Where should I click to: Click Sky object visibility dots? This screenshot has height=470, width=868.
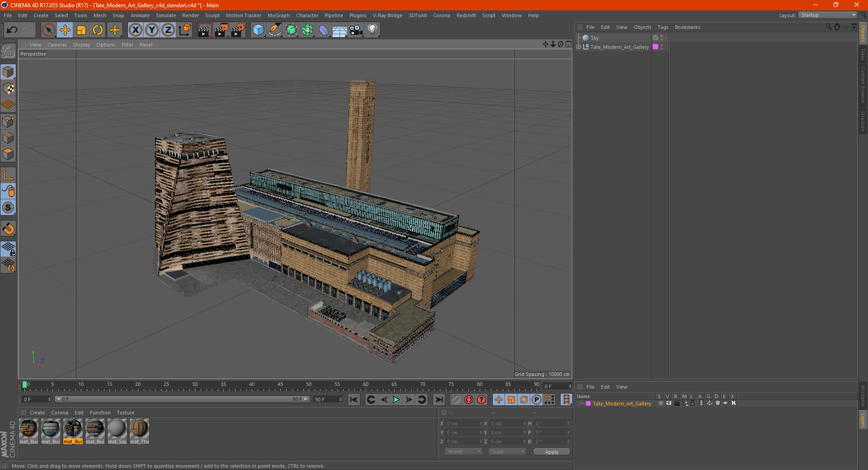661,38
